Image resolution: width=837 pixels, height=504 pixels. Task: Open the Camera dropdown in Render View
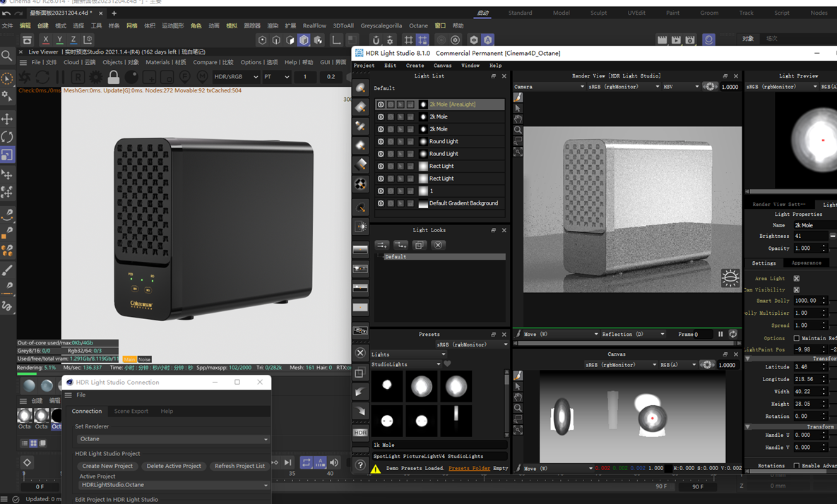550,86
